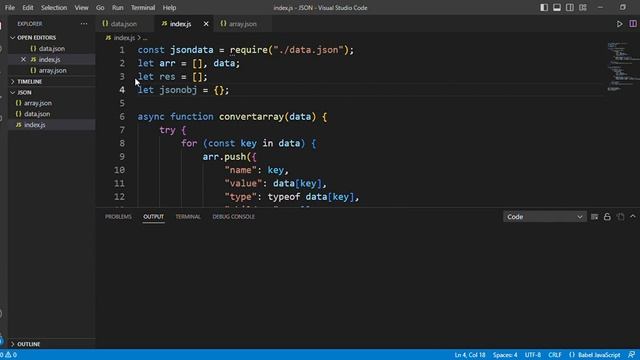
Task: Open the Edit menu
Action: pyautogui.click(x=28, y=8)
